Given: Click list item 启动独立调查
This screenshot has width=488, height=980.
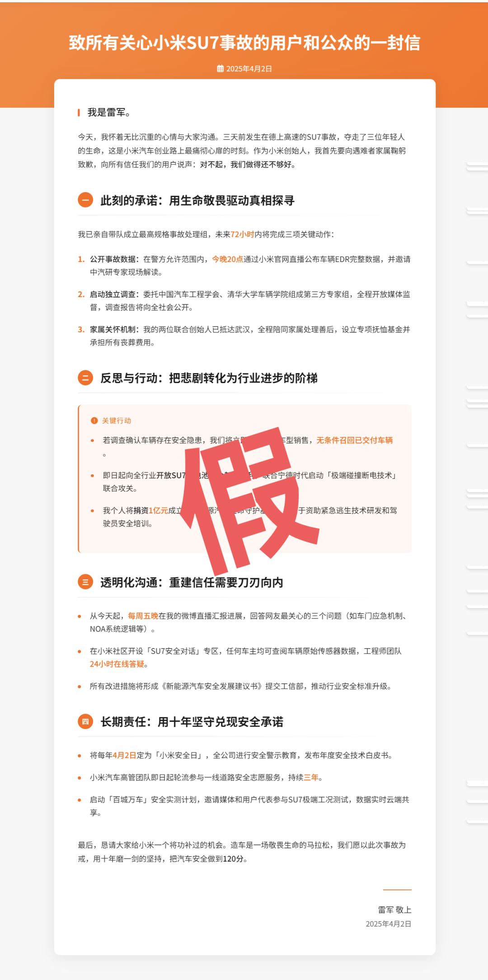Looking at the screenshot, I should (x=250, y=301).
